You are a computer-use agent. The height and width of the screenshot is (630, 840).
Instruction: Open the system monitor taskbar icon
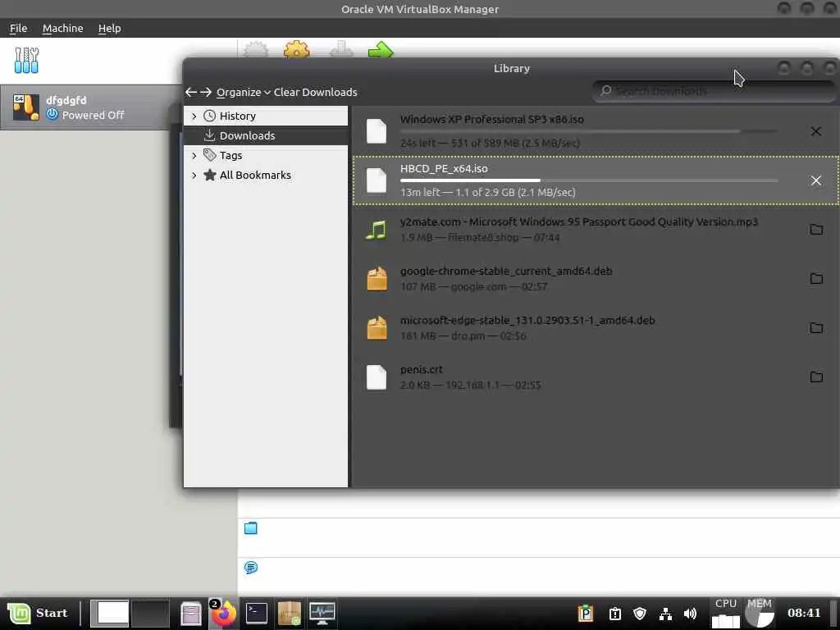[x=322, y=614]
